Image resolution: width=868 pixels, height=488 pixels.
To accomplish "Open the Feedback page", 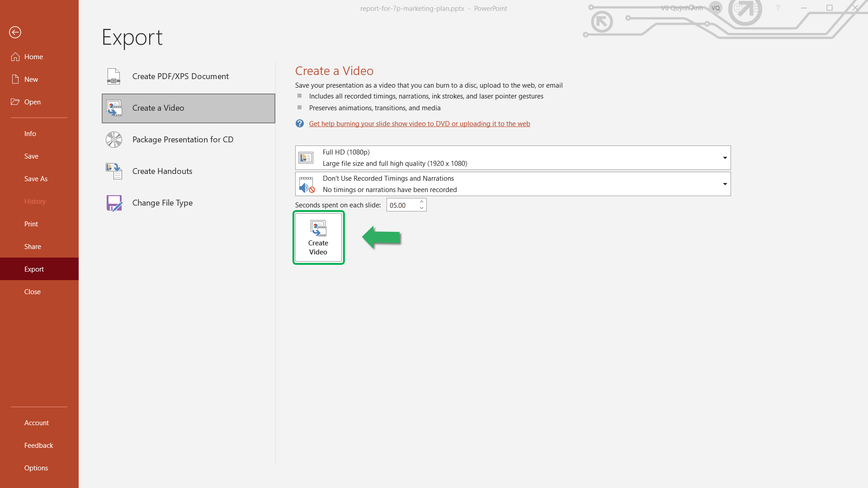I will click(x=39, y=445).
